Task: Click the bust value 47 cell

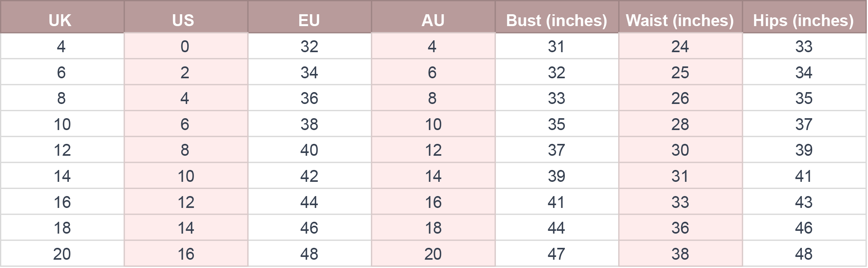Action: [x=557, y=254]
